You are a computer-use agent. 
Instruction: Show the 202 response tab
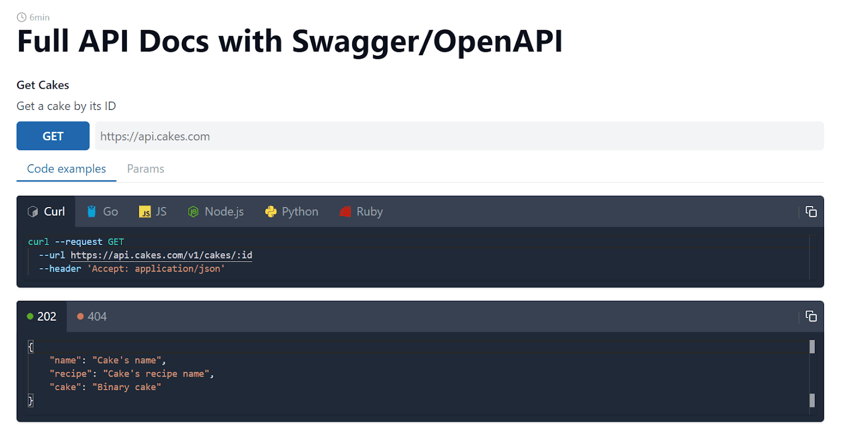click(42, 317)
